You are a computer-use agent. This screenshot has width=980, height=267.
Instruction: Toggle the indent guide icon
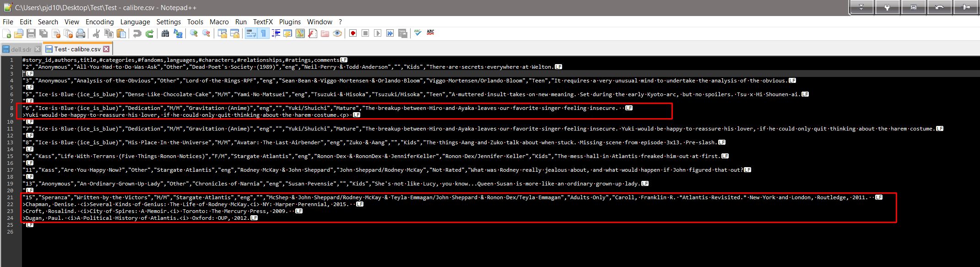276,33
